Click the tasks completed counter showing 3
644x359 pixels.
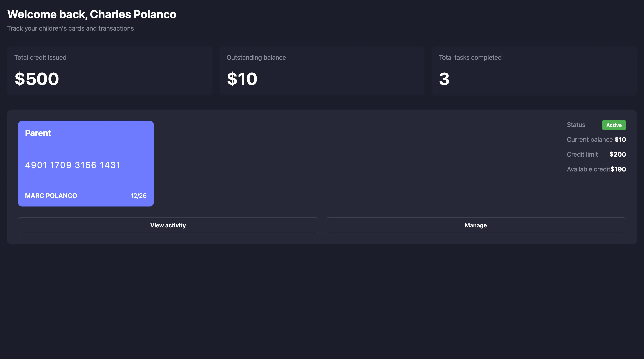point(444,79)
